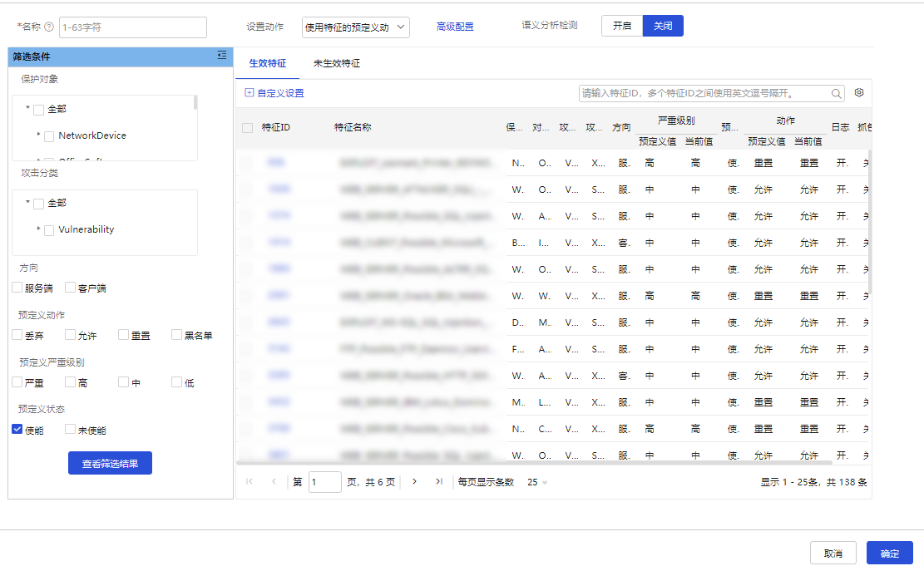Click the 查看筛选结果 button

click(110, 463)
